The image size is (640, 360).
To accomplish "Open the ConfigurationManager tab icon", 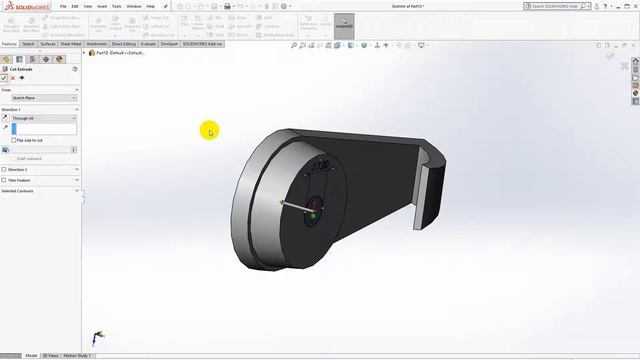I will pos(33,60).
